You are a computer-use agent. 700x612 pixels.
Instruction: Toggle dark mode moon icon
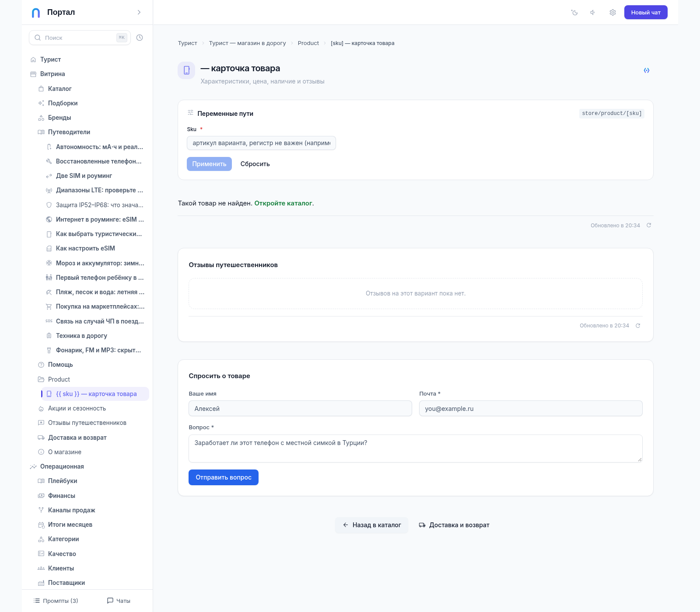pyautogui.click(x=574, y=13)
